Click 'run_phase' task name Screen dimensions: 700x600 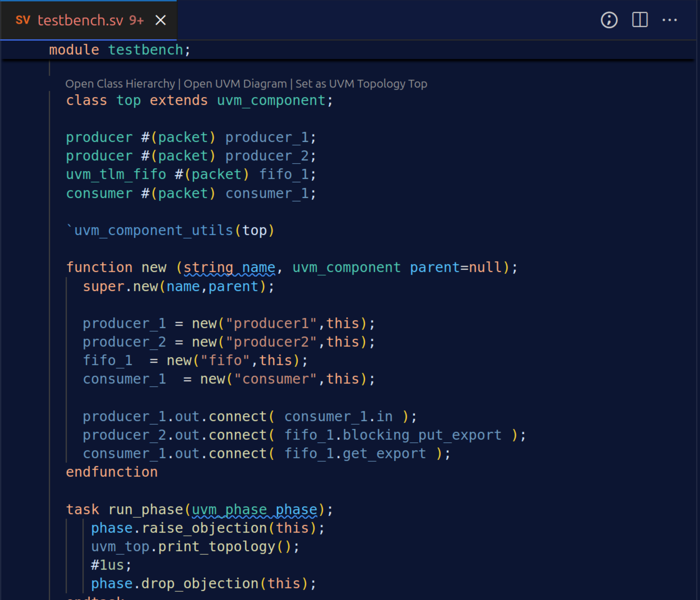click(146, 510)
